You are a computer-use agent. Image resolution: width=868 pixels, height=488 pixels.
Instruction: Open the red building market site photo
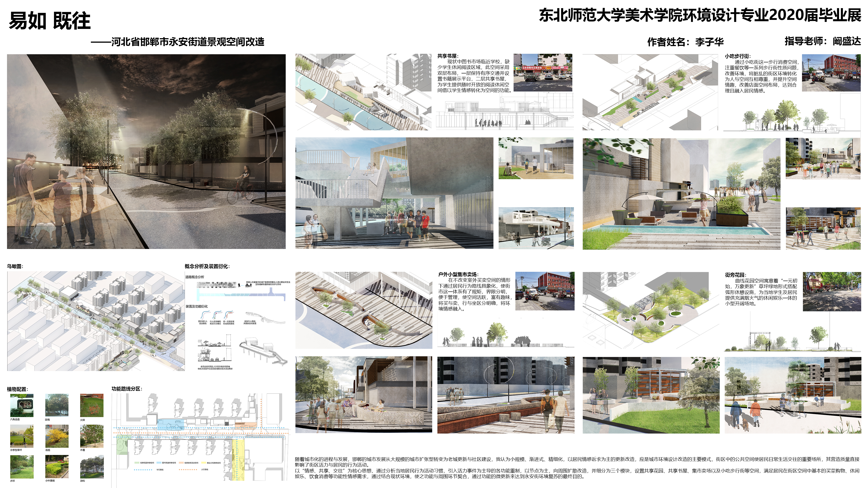point(545,291)
